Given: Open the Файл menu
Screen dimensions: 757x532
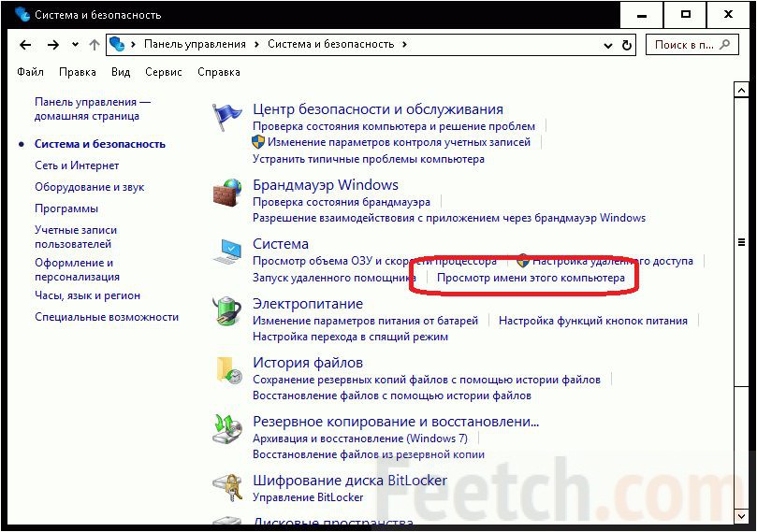Looking at the screenshot, I should (x=30, y=72).
